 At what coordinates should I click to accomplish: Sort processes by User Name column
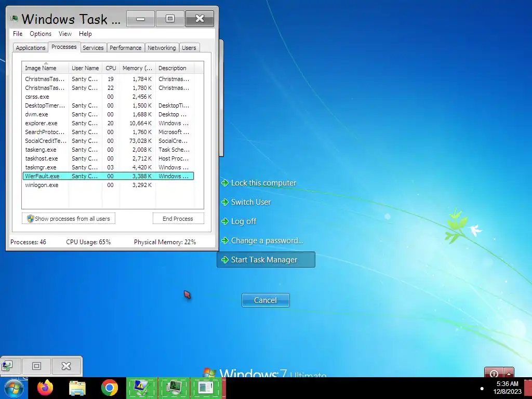(x=86, y=68)
